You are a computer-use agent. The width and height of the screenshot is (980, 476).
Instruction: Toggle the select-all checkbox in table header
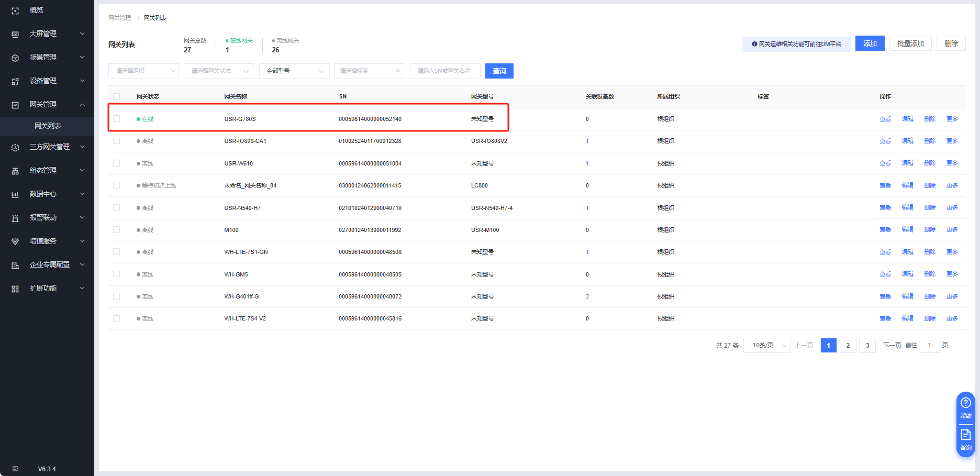tap(117, 96)
